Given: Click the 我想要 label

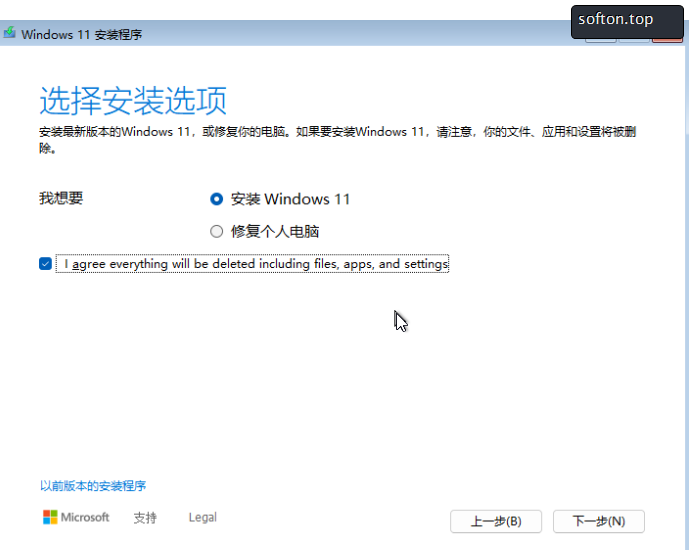Looking at the screenshot, I should 61,198.
